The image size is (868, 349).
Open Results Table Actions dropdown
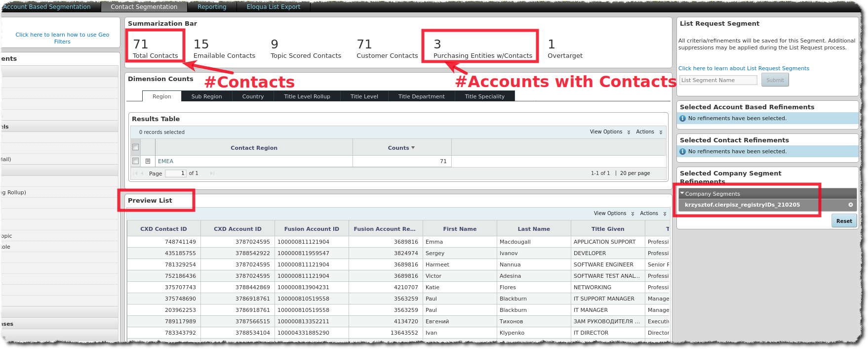649,132
